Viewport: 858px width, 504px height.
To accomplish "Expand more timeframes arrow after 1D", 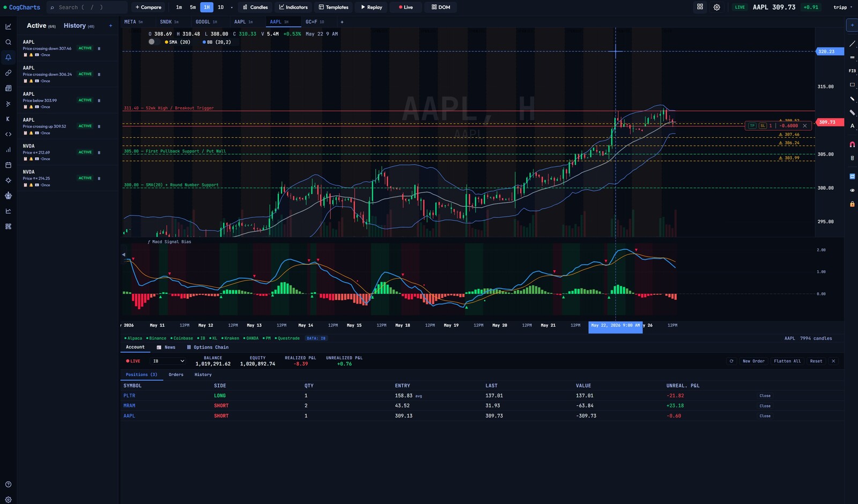I will [232, 8].
